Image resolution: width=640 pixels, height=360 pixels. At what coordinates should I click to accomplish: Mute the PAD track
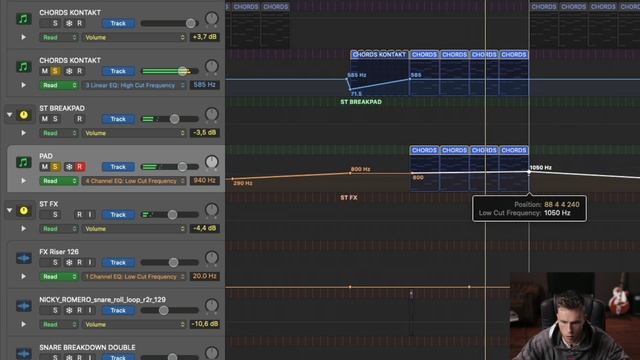click(44, 167)
